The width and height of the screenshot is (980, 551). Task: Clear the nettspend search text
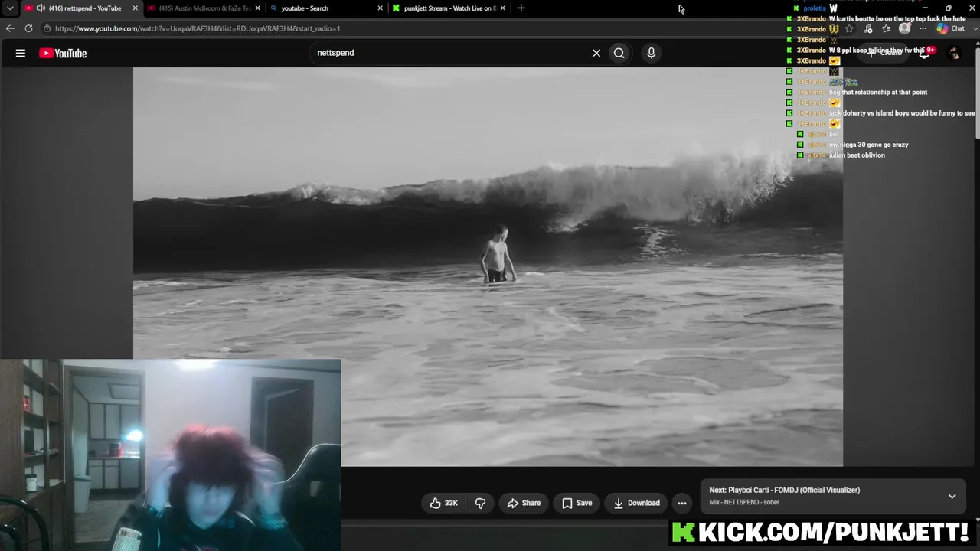click(x=596, y=53)
